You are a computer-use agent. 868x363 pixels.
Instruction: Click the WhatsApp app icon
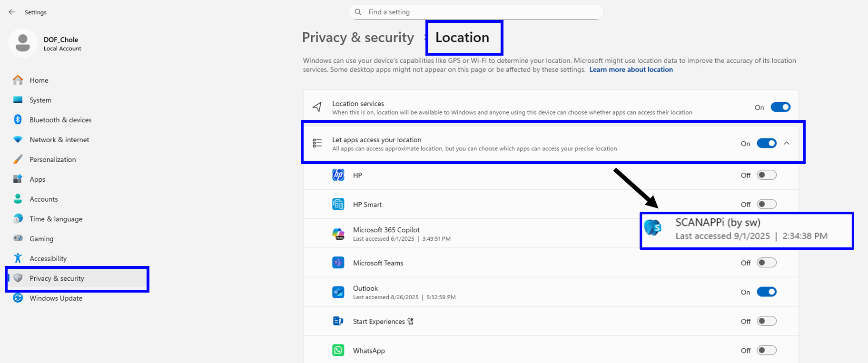(x=338, y=351)
